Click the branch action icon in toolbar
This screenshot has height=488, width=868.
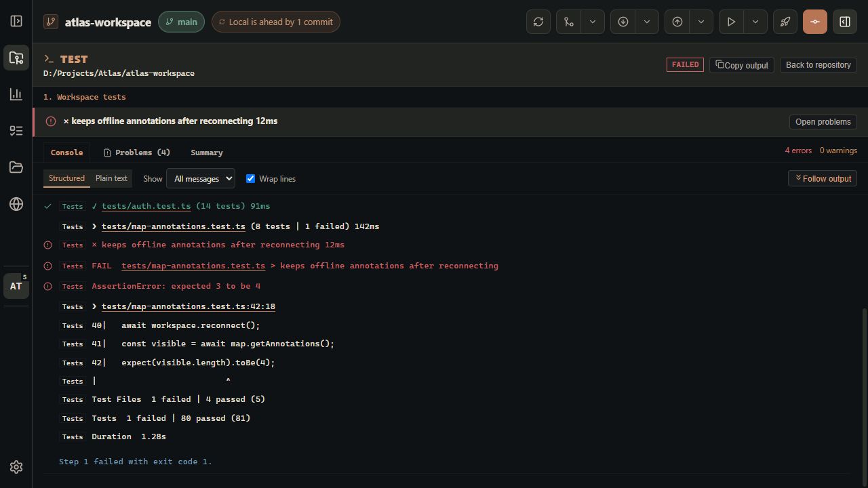568,22
